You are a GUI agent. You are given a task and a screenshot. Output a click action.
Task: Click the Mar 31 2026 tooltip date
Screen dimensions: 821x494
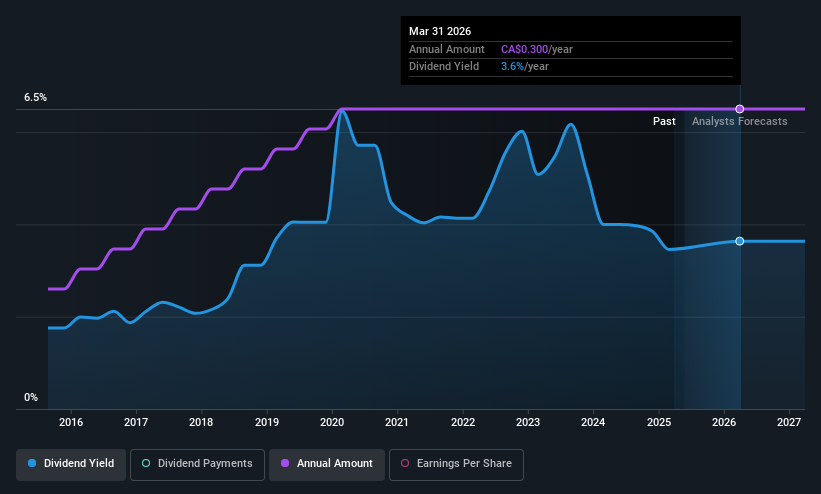(x=440, y=31)
